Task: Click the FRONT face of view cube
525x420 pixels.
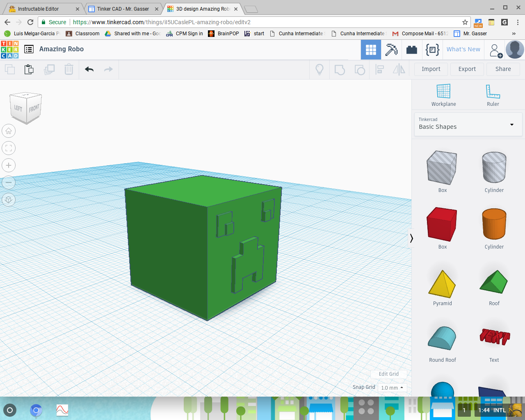Action: coord(34,108)
